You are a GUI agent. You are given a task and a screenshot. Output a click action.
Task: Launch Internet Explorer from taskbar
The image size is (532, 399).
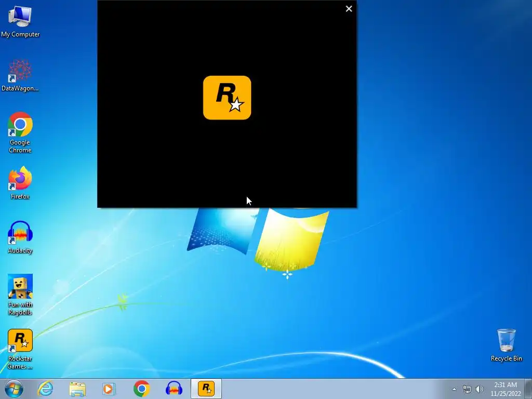[x=46, y=389]
